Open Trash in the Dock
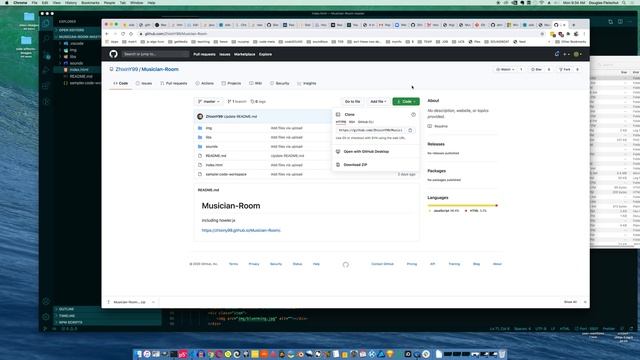640x360 pixels. [502, 354]
